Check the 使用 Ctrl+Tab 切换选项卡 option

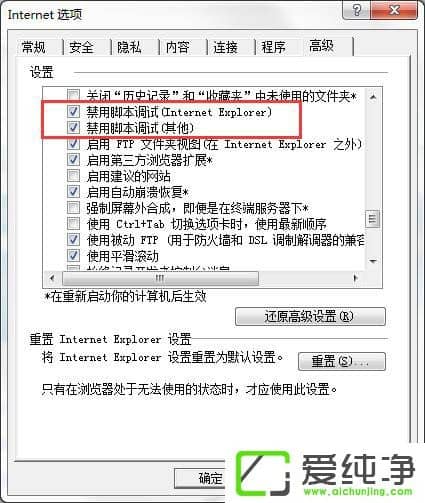coord(74,224)
